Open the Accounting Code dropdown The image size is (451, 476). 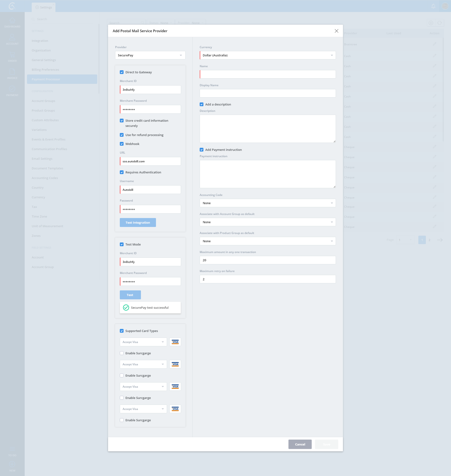[267, 203]
